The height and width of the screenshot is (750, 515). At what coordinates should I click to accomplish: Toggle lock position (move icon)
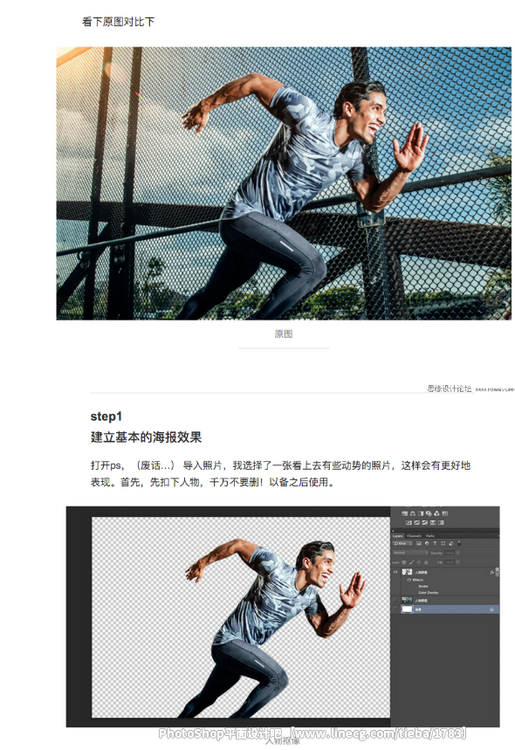(419, 562)
